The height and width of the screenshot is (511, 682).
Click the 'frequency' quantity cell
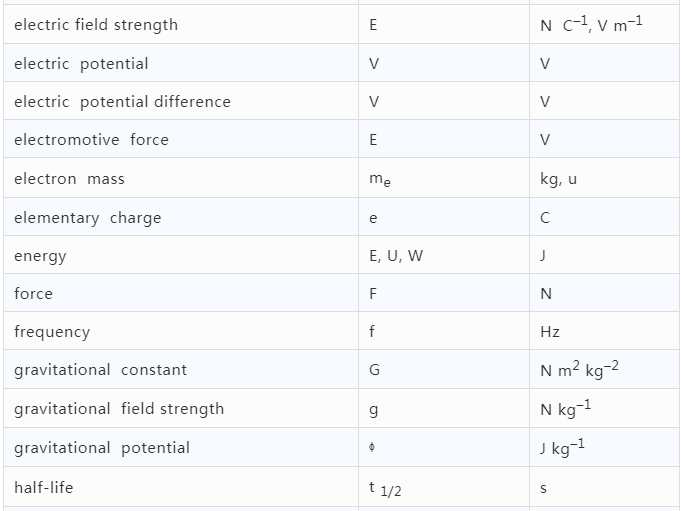pos(181,331)
